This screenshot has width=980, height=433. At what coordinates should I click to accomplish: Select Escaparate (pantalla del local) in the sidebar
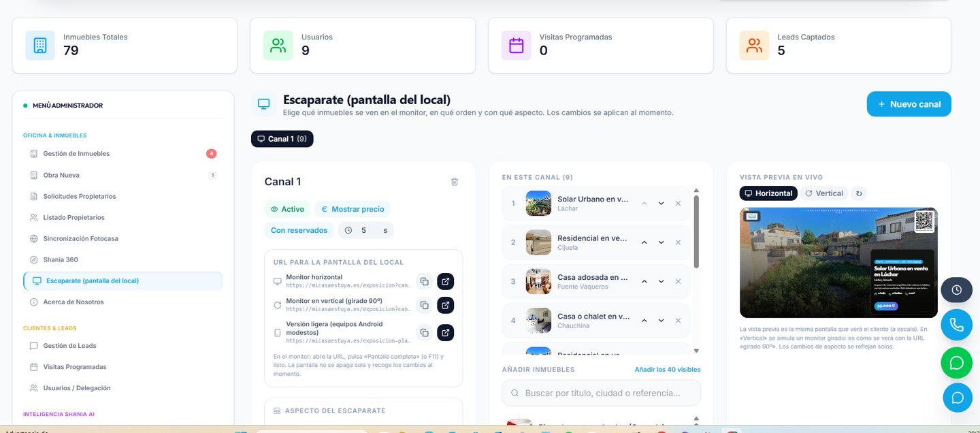point(123,280)
